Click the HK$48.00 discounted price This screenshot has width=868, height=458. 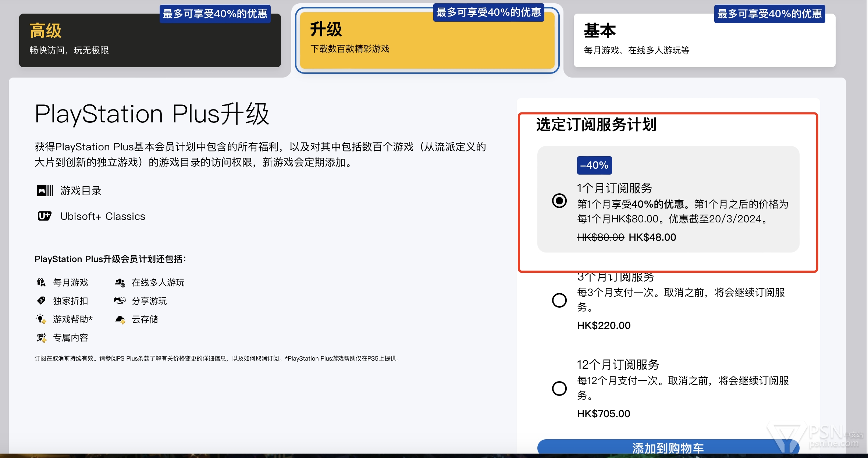(652, 237)
